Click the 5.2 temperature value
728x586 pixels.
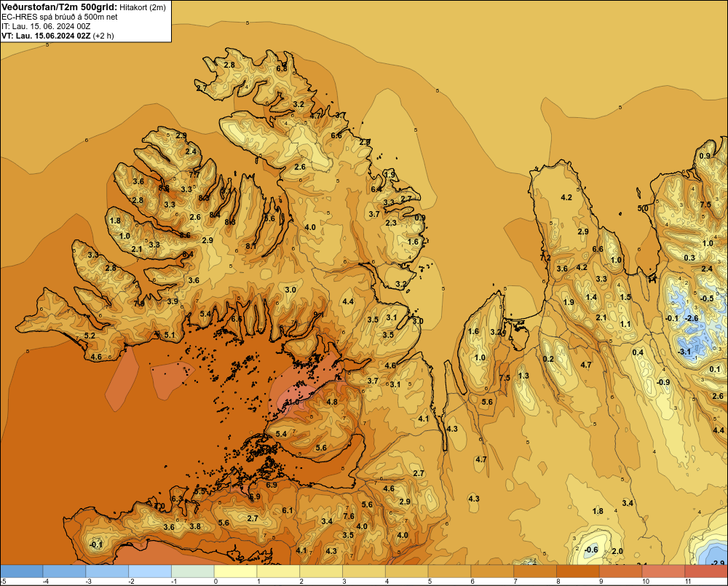[90, 336]
